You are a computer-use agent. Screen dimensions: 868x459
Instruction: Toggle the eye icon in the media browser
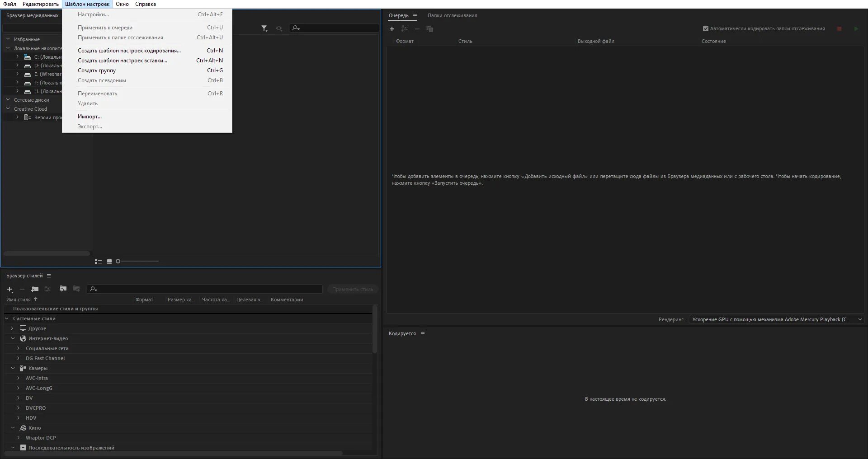click(279, 28)
